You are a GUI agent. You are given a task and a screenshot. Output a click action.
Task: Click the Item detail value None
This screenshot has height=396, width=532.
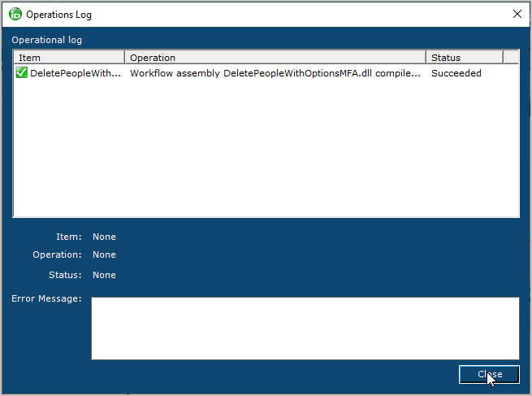click(x=104, y=237)
